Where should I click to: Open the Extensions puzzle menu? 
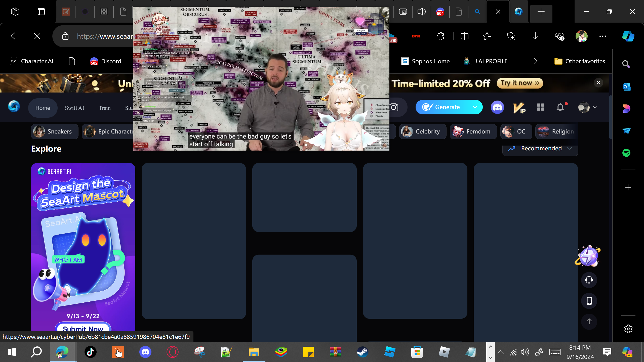pos(440,36)
